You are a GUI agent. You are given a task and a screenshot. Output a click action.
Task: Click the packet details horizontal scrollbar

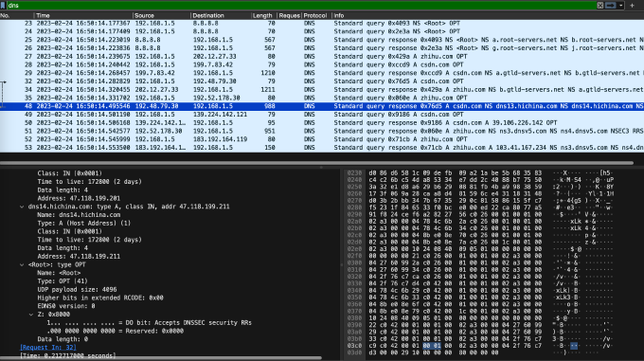pyautogui.click(x=161, y=359)
